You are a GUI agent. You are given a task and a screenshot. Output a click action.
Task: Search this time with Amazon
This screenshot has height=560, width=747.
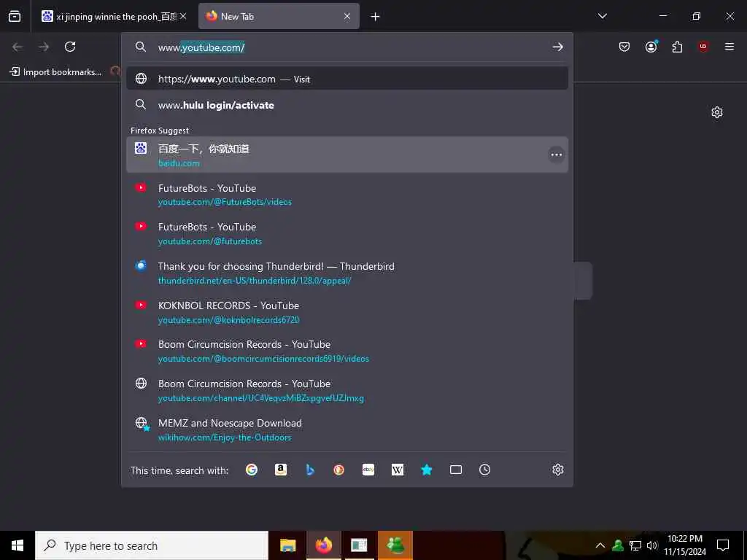pyautogui.click(x=281, y=470)
